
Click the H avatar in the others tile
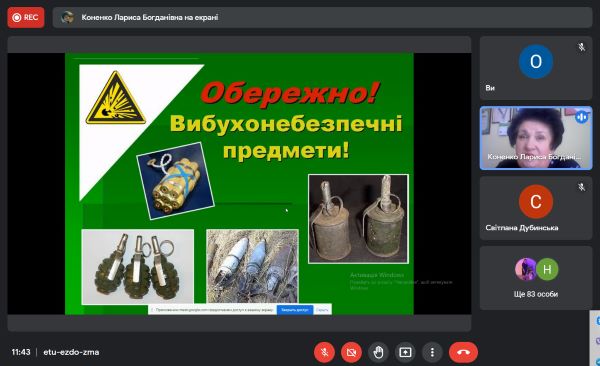pyautogui.click(x=547, y=270)
